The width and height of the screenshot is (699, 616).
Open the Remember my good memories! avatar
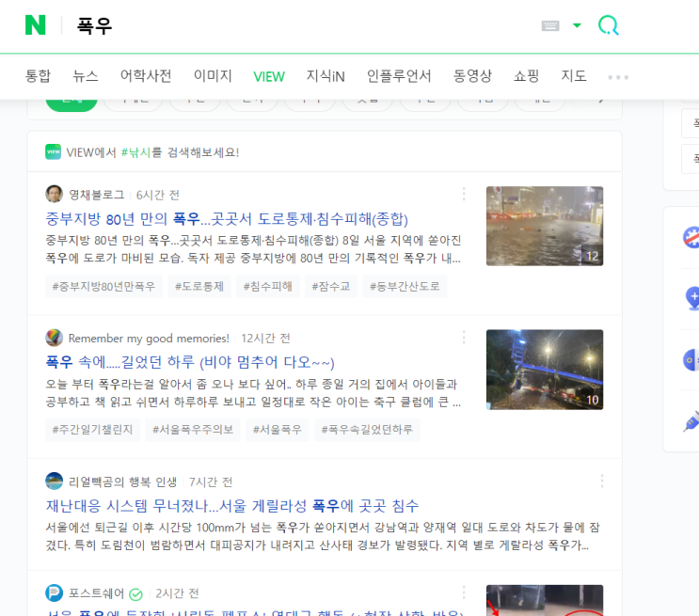pos(54,338)
